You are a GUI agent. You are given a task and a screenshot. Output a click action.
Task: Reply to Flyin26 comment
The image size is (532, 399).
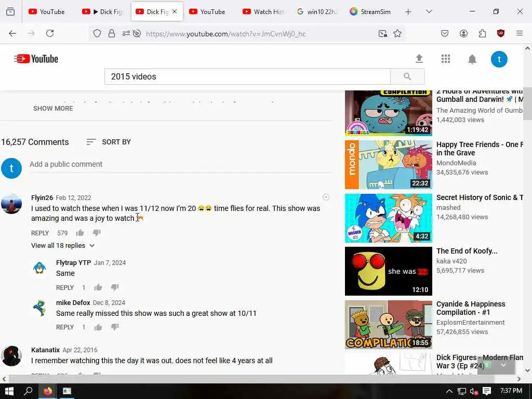[40, 233]
